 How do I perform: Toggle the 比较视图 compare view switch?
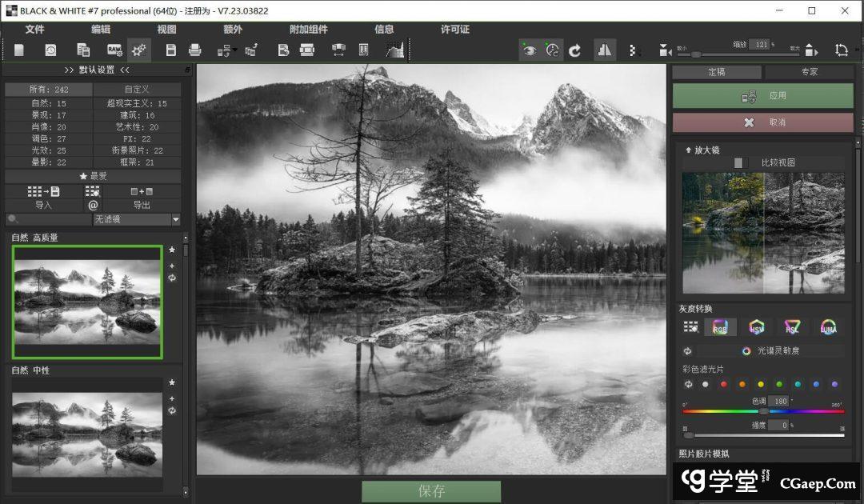pos(741,162)
